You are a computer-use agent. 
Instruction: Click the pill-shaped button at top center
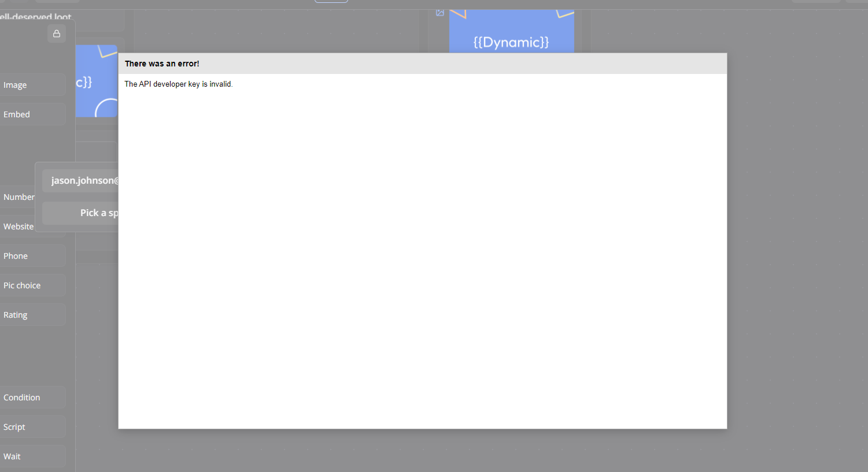[331, 1]
